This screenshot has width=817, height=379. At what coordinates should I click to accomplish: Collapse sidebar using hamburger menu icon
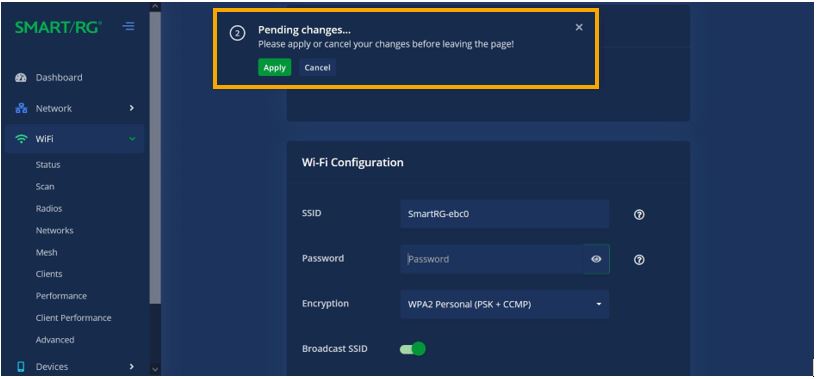[x=128, y=26]
